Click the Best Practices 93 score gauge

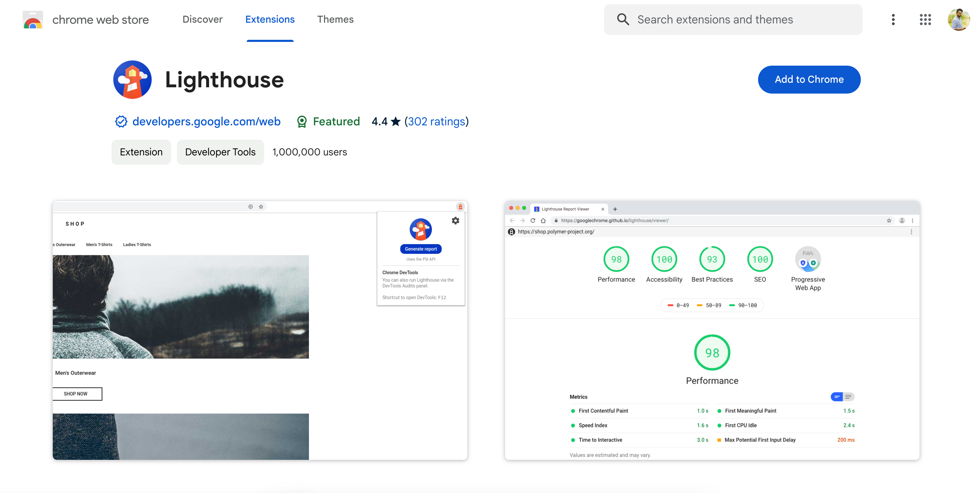pos(712,259)
